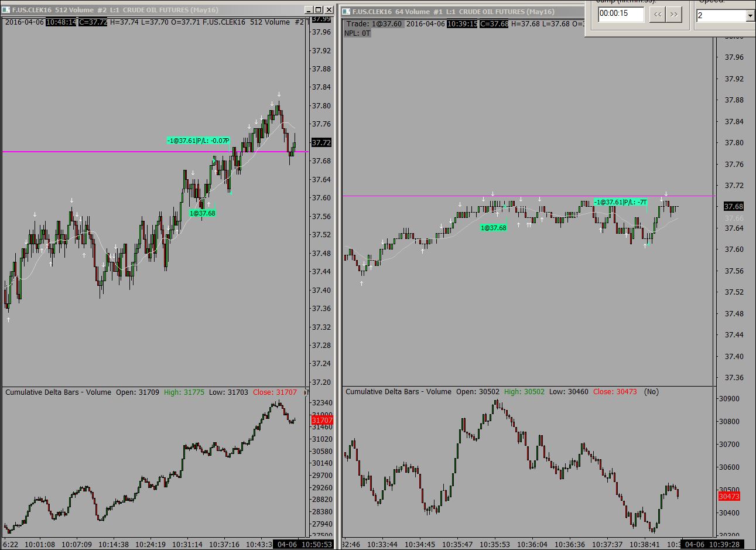The image size is (756, 550).
Task: Maximize the 512 Volume chart window
Action: 319,10
